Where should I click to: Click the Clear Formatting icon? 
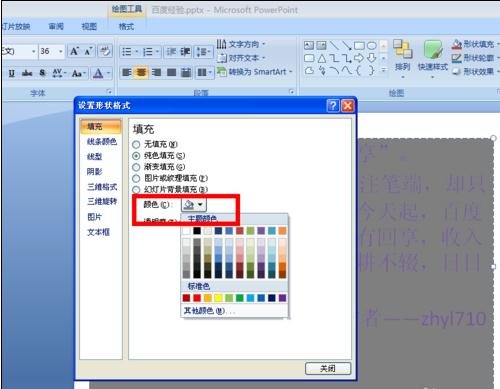(x=105, y=52)
